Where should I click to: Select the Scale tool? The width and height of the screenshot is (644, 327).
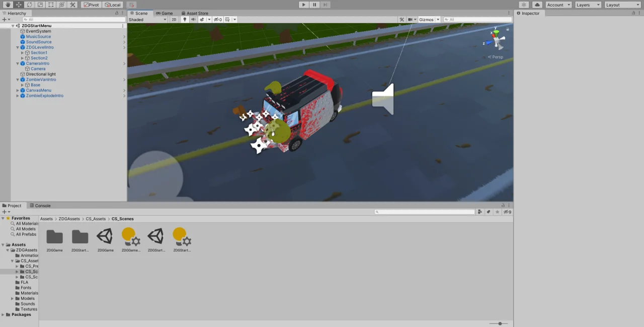click(40, 5)
